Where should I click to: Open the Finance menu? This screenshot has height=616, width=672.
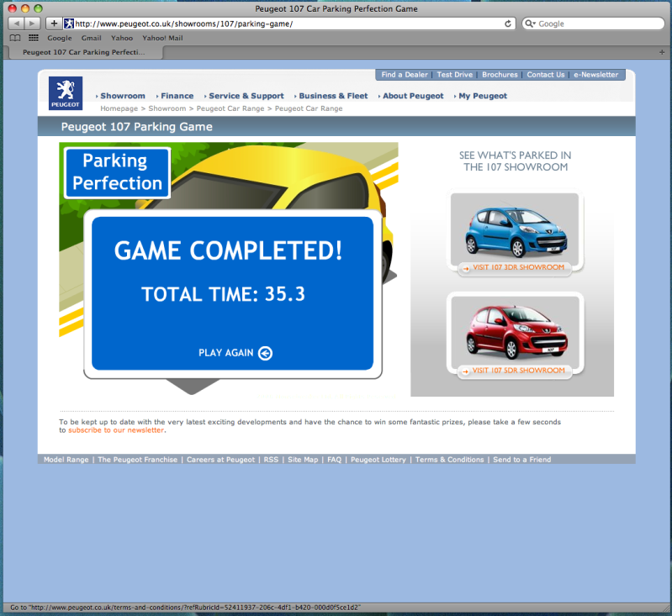click(177, 96)
